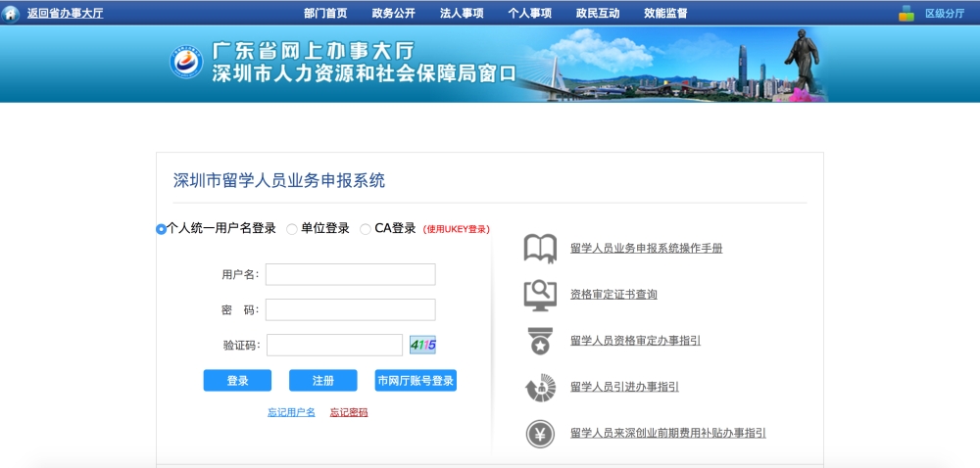Open 个人事项 menu item

(x=529, y=13)
